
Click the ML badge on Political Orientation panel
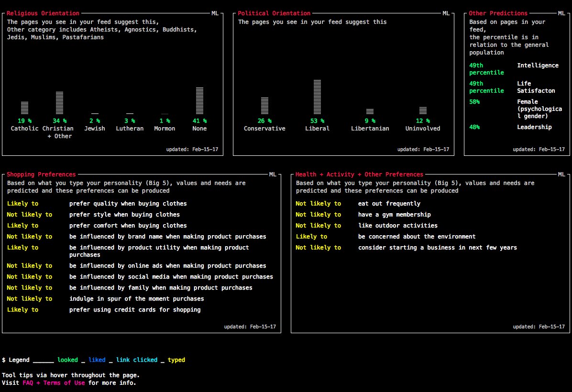pyautogui.click(x=446, y=13)
